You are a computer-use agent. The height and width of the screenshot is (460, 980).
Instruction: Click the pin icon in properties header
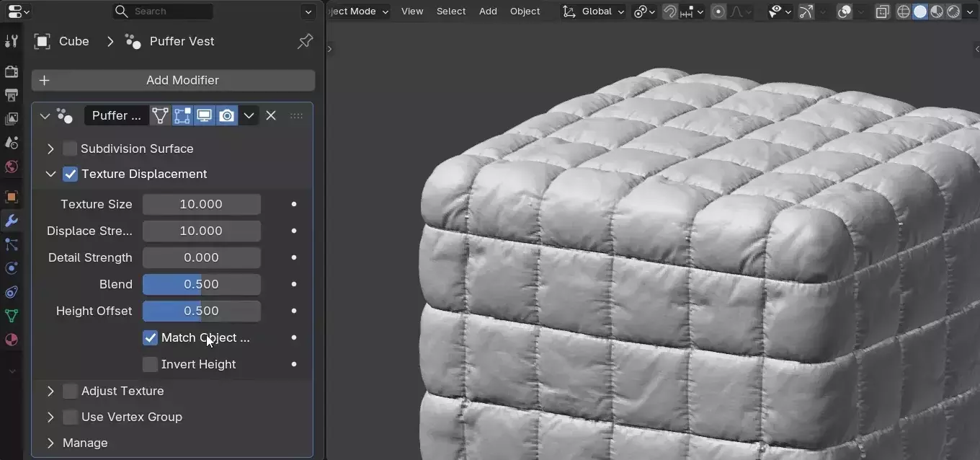(x=306, y=41)
